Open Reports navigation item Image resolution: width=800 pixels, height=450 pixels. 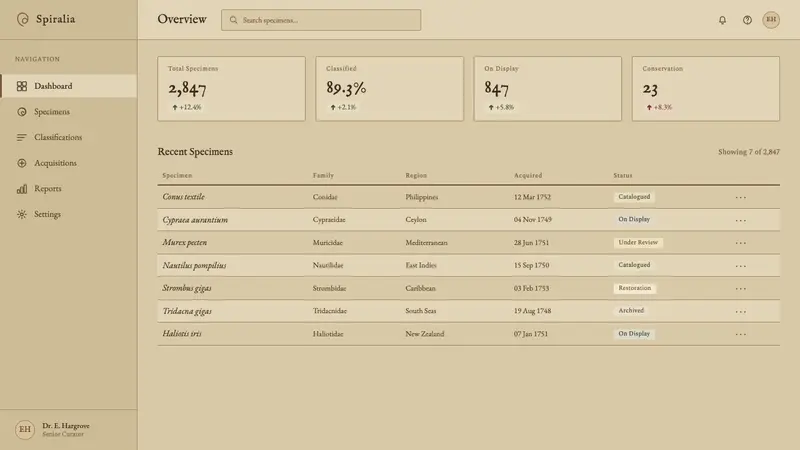(68, 189)
